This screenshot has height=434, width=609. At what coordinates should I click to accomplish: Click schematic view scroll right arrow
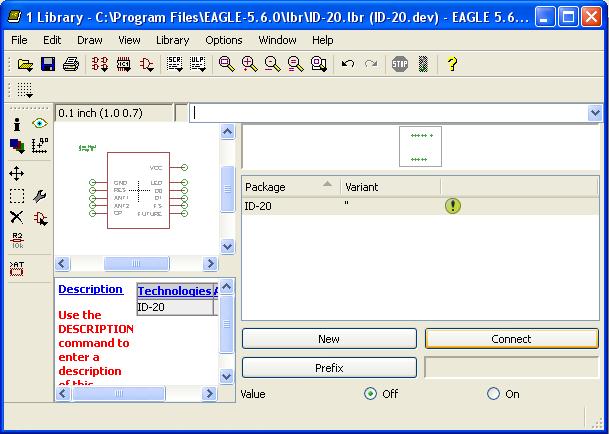point(210,264)
